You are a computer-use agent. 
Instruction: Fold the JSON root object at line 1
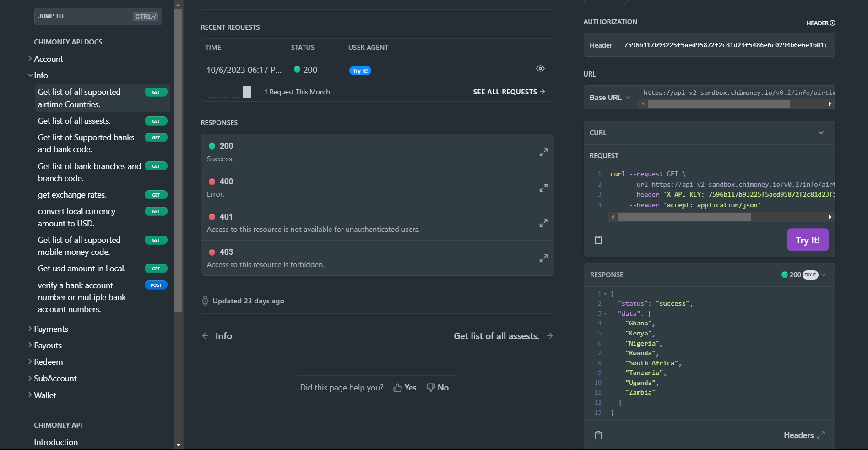(x=605, y=294)
